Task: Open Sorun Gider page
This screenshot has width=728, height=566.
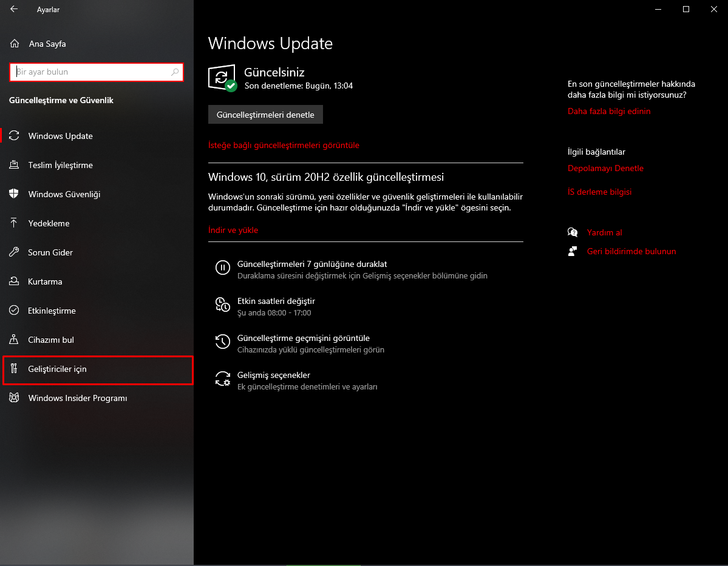Action: 97,252
